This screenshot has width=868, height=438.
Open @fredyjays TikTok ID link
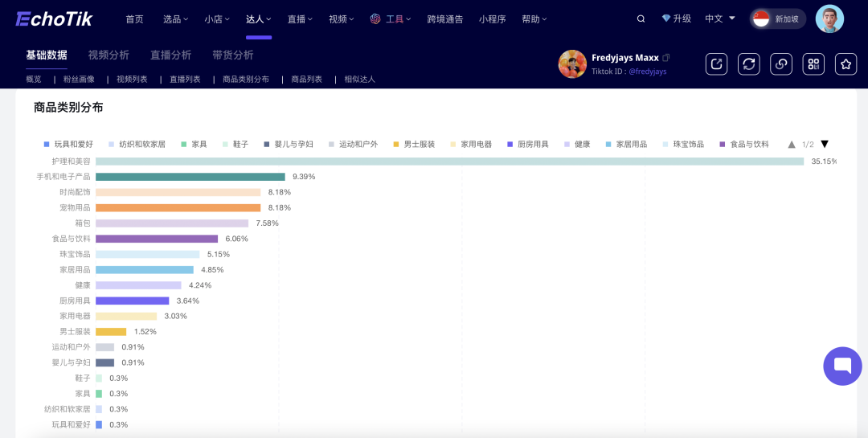[x=647, y=72]
